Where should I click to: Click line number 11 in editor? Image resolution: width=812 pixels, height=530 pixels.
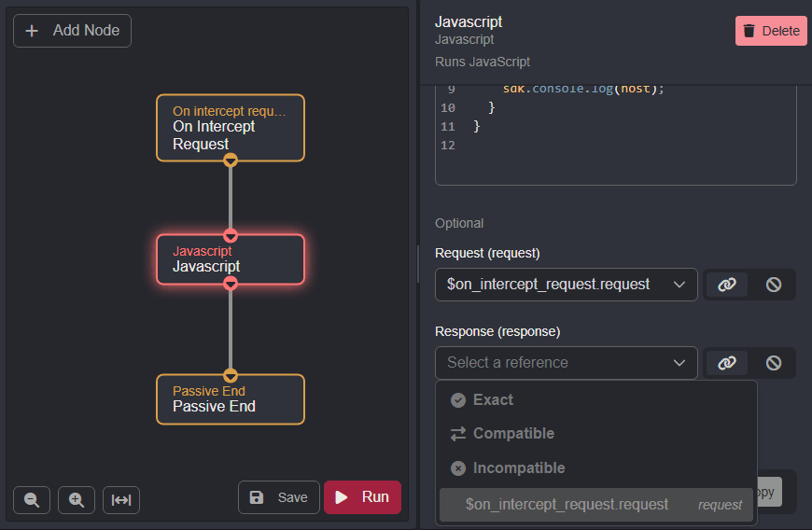[448, 126]
